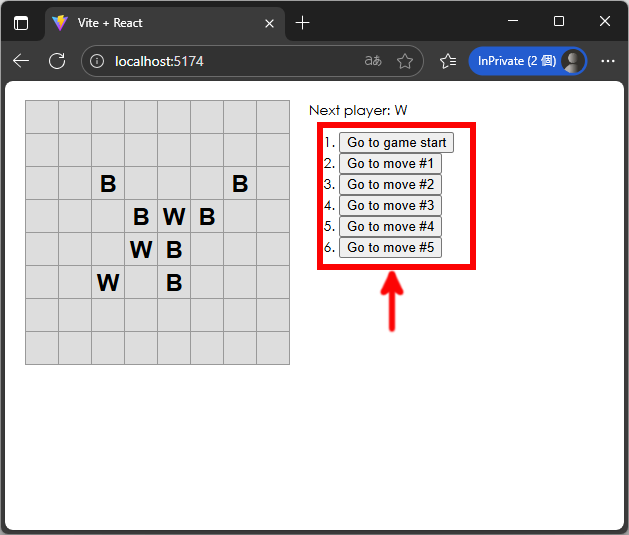
Task: Click the site information icon in address bar
Action: pyautogui.click(x=97, y=61)
